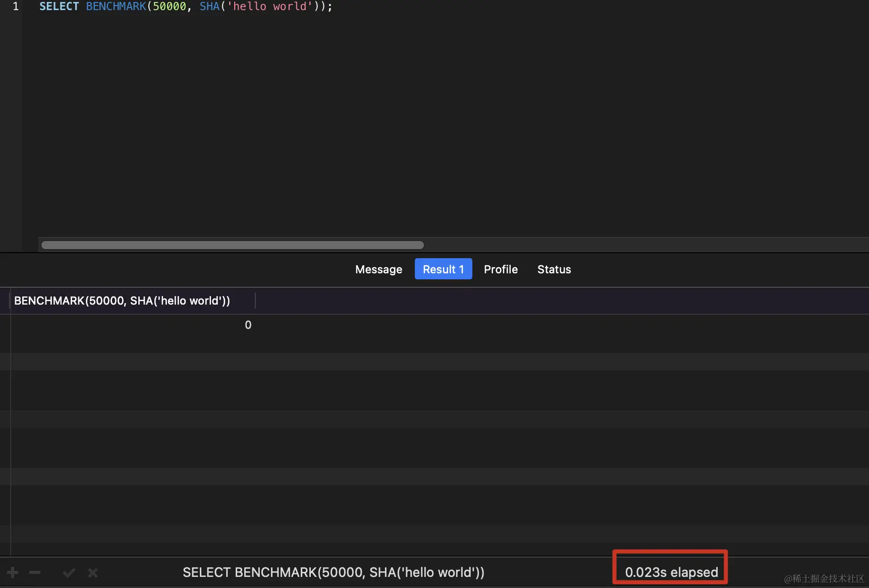Place cursor in the SQL editor on line 1

(x=186, y=7)
